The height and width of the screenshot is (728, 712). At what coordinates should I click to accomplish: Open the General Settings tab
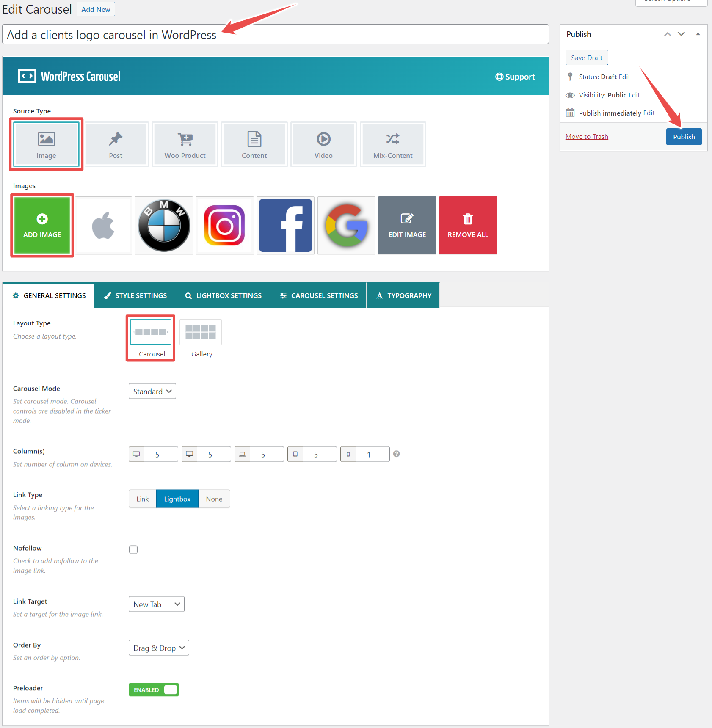(49, 295)
